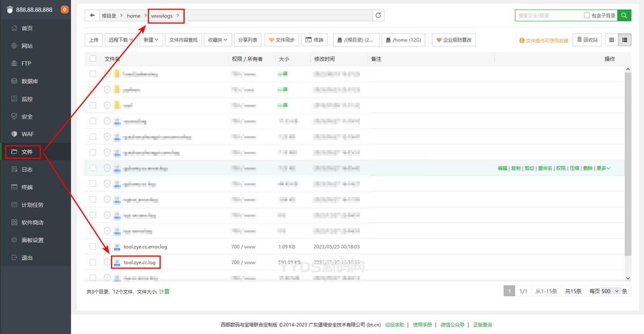Screen dimensions: 644x334
Task: Open the recycle bin (回收站)
Action: click(x=587, y=40)
